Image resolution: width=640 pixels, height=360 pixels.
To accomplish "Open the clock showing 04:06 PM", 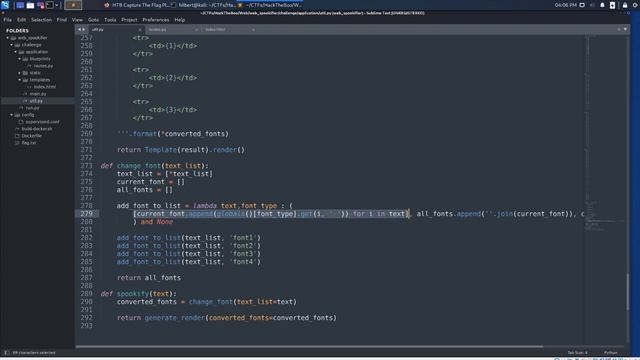I will 566,5.
